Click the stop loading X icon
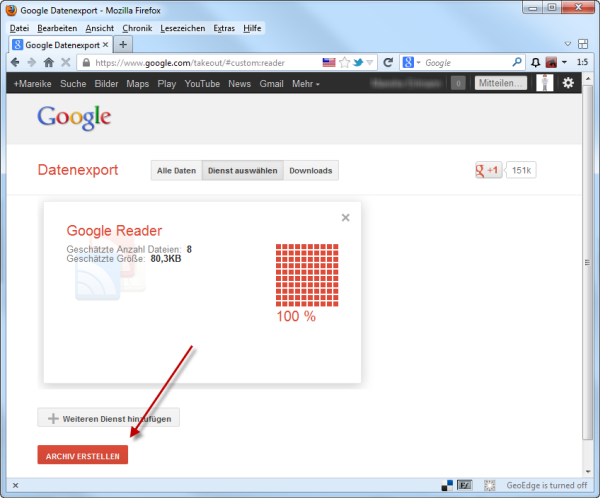The height and width of the screenshot is (498, 600). [x=66, y=62]
